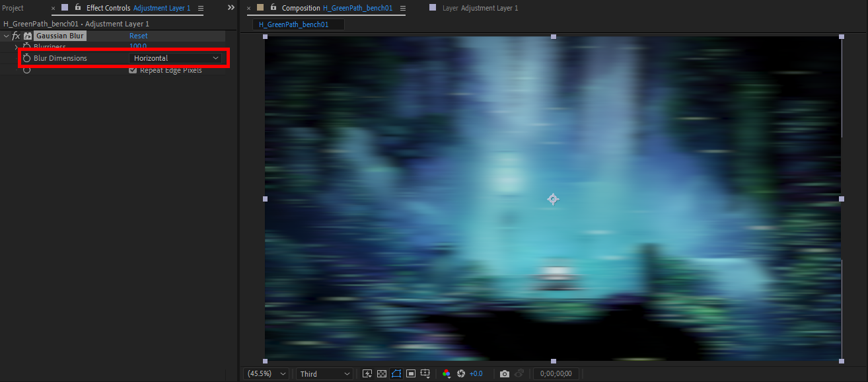Close the Composition panel
The image size is (868, 382).
tap(249, 9)
